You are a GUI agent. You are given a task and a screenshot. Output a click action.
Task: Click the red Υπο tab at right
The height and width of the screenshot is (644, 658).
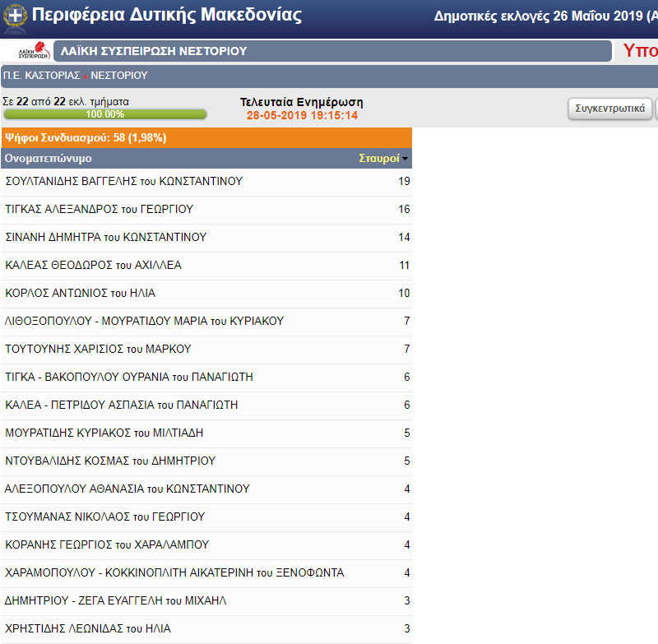(639, 51)
